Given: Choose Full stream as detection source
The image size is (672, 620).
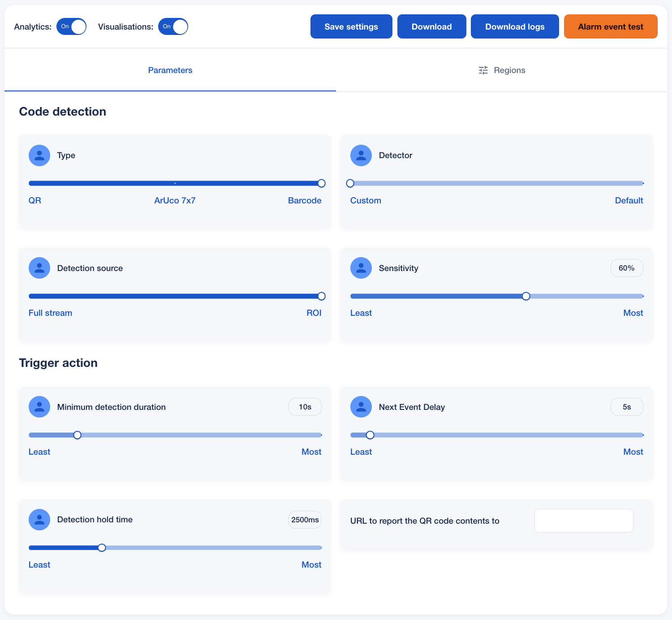Looking at the screenshot, I should [30, 296].
